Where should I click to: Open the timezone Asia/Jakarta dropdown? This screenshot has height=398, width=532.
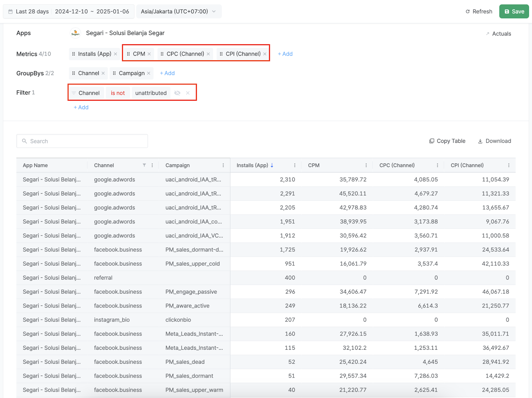[179, 11]
